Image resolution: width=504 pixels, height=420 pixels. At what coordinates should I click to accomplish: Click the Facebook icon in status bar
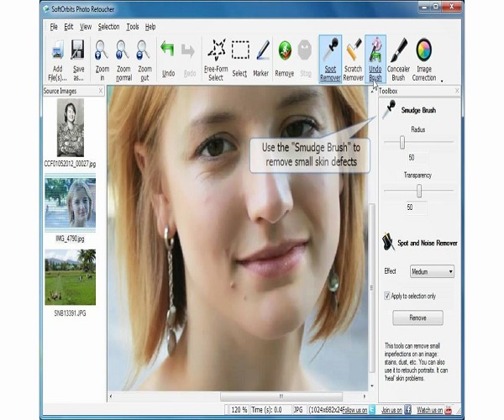pos(407,410)
